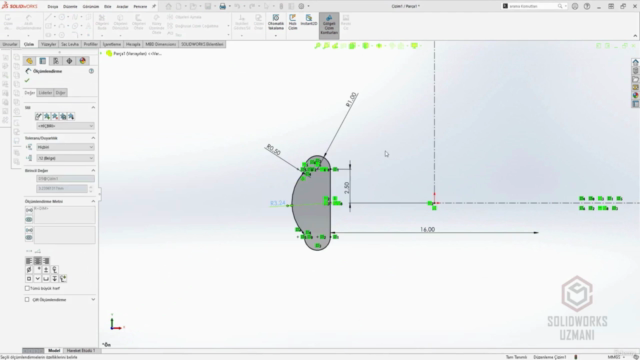The width and height of the screenshot is (640, 360).
Task: Click the dimension value input field
Action: [x=62, y=189]
